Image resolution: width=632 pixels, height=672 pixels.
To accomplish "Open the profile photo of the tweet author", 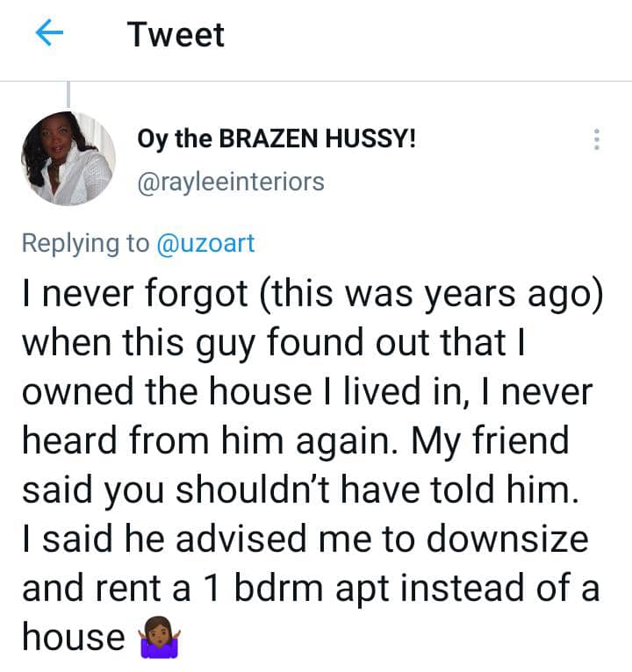I will (68, 158).
